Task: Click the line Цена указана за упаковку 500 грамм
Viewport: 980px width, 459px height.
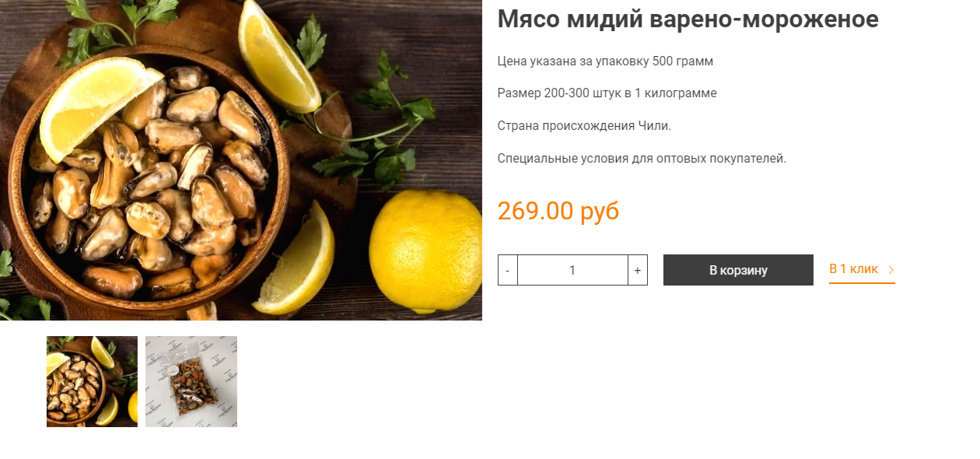Action: [x=605, y=61]
